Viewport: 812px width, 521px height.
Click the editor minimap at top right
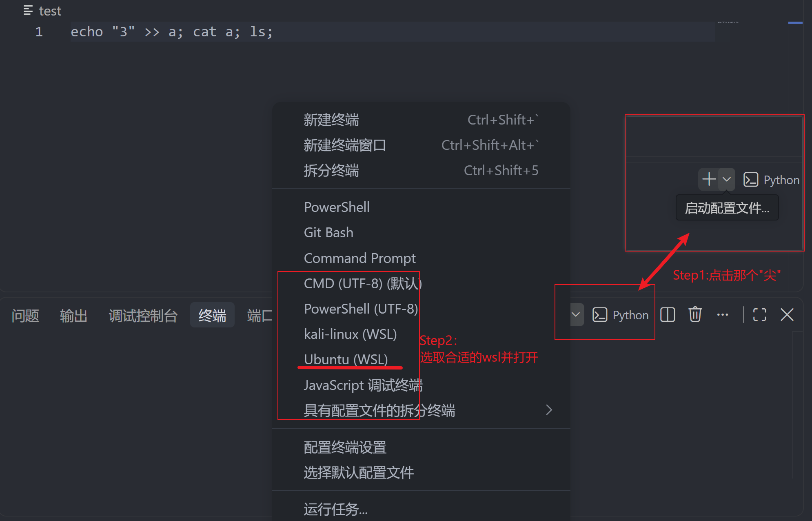tap(728, 22)
